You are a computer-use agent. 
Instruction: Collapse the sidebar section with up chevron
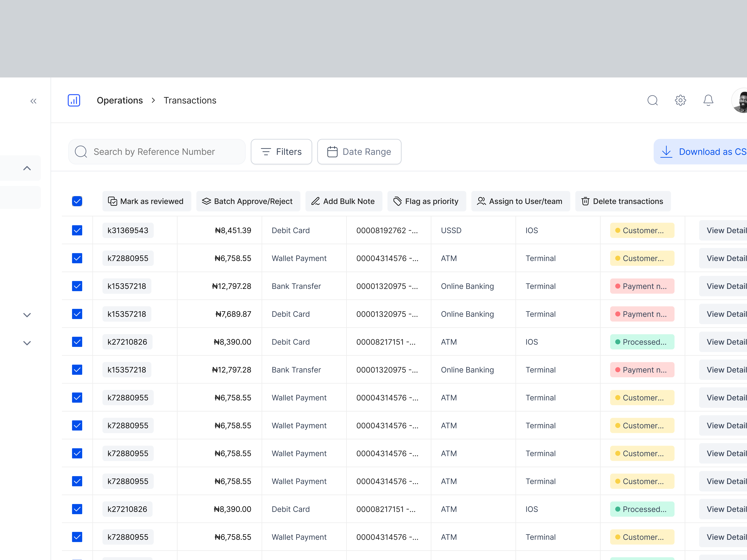pos(27,168)
